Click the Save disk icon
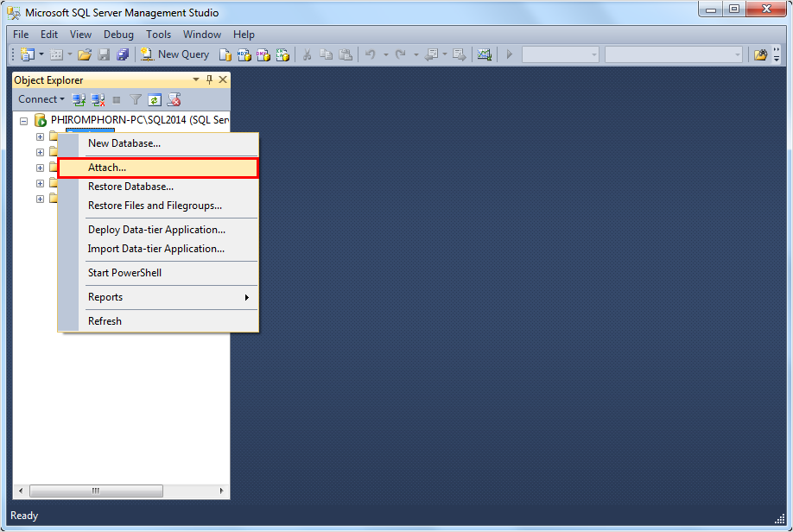The height and width of the screenshot is (532, 793). pos(104,54)
